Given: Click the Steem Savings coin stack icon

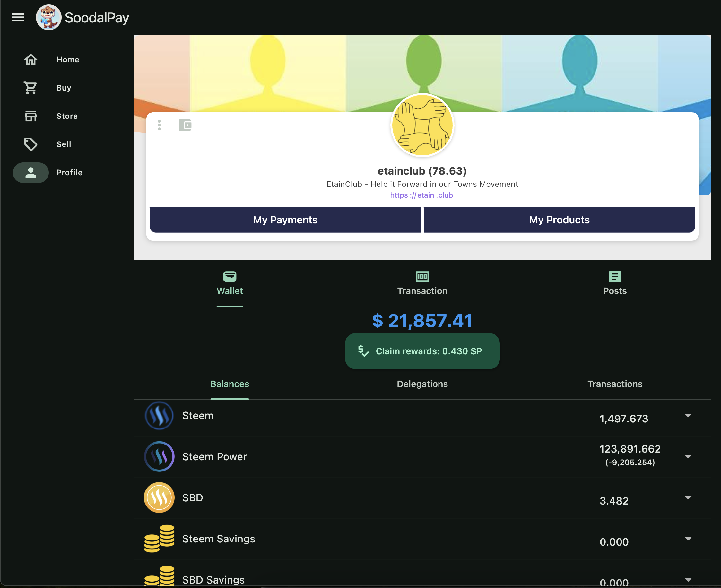Looking at the screenshot, I should (x=159, y=539).
